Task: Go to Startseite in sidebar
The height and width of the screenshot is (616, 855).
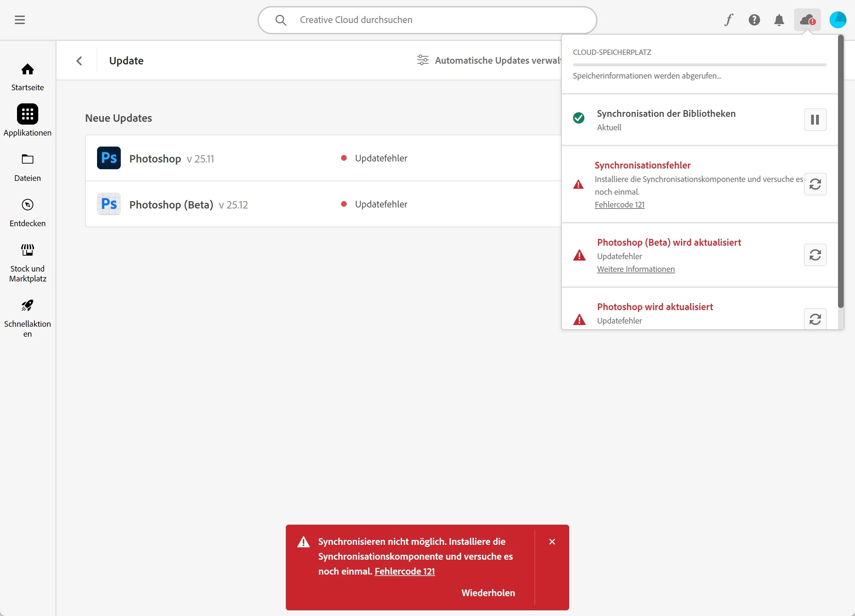Action: click(x=27, y=76)
